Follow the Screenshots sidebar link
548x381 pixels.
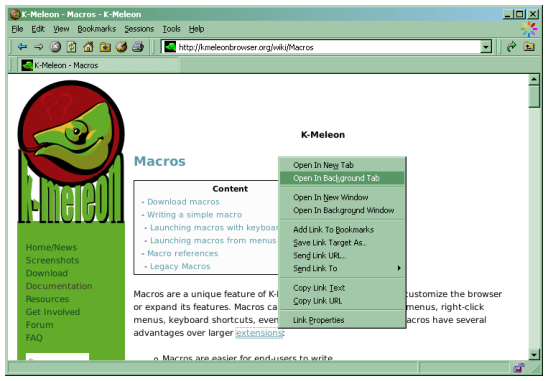tap(52, 260)
